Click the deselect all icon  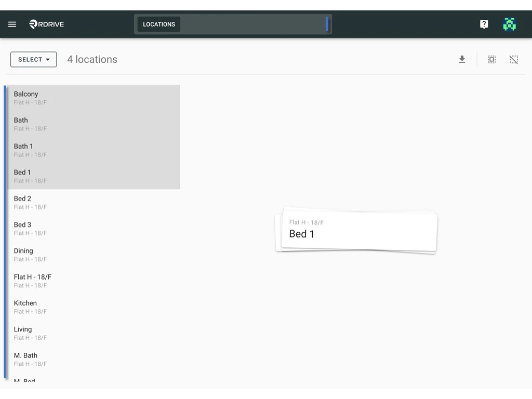tap(514, 59)
